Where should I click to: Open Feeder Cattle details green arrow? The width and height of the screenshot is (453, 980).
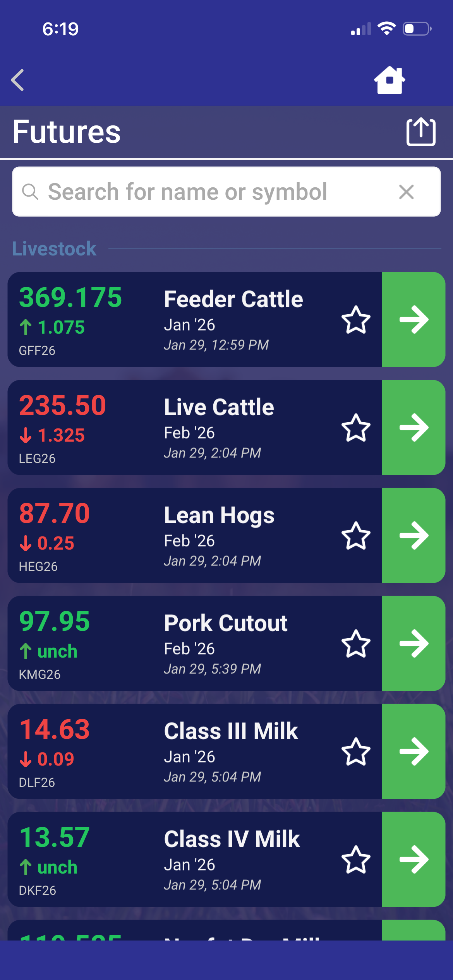414,320
